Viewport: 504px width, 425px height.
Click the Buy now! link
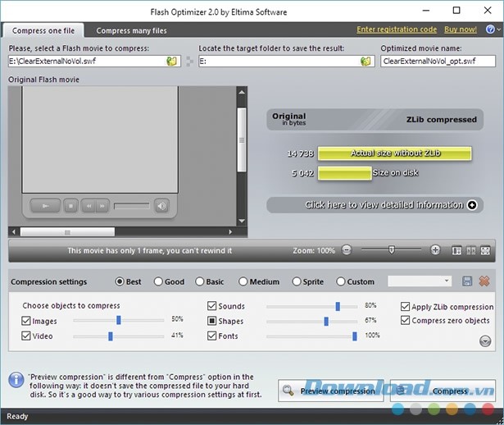coord(461,30)
